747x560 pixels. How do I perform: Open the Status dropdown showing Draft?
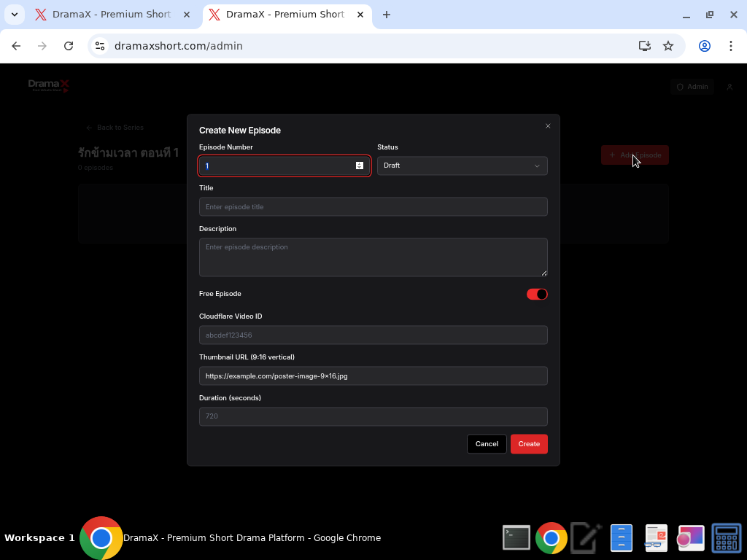coord(462,166)
